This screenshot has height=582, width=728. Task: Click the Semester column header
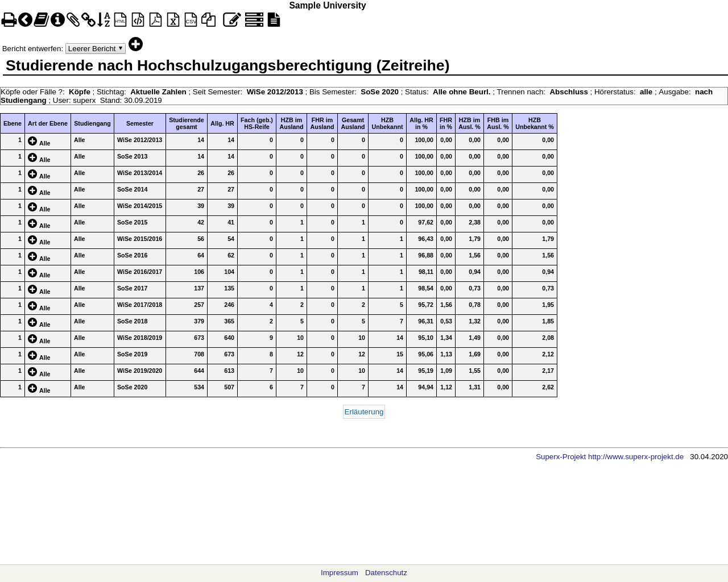(140, 123)
